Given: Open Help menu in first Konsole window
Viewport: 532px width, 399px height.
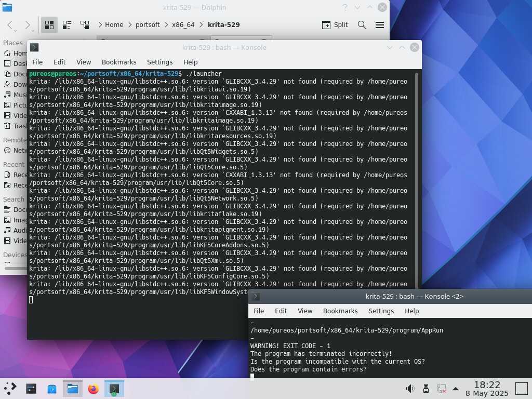Looking at the screenshot, I should [x=190, y=62].
